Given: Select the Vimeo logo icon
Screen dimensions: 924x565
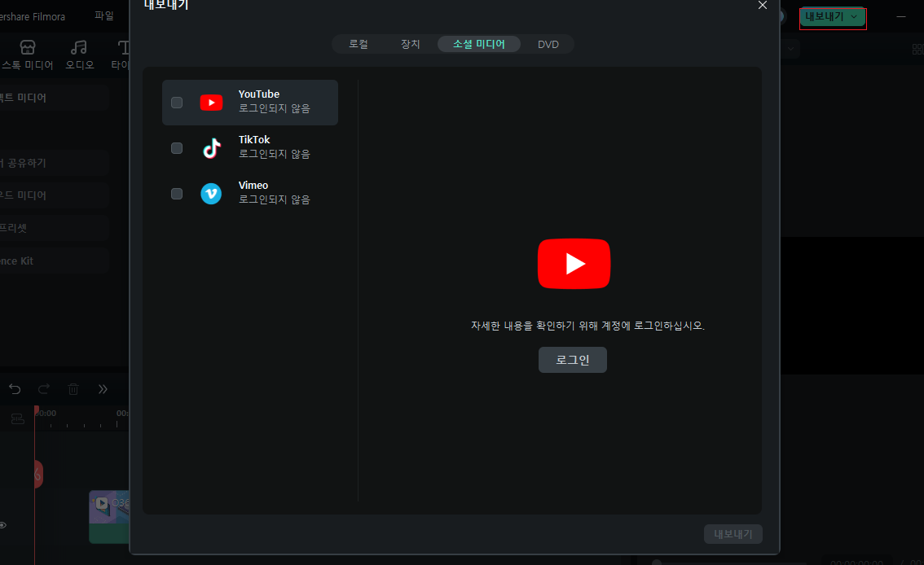Looking at the screenshot, I should (211, 194).
